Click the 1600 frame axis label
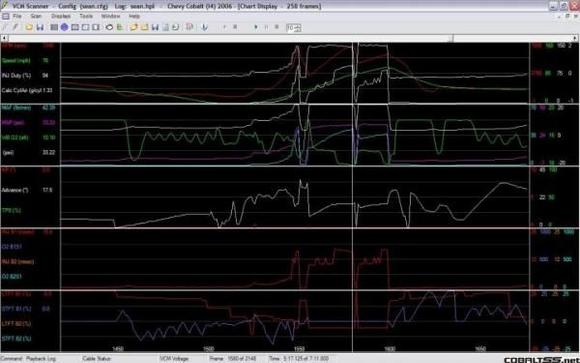 pos(390,349)
